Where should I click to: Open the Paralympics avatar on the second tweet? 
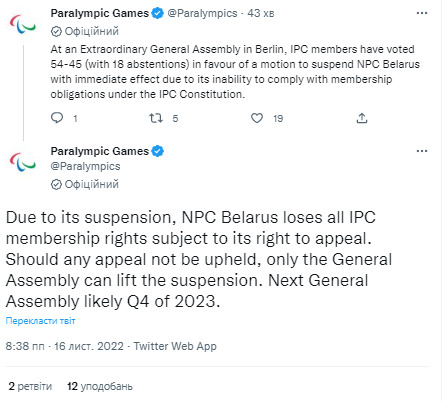(x=22, y=162)
